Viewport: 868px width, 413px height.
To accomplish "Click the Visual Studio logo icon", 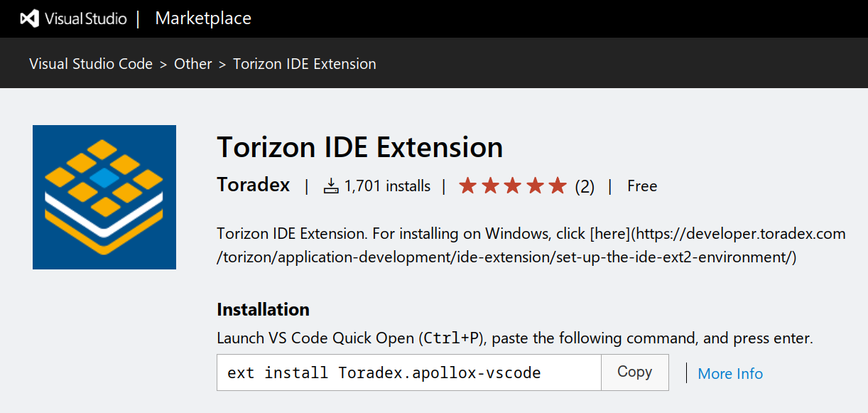I will point(29,18).
